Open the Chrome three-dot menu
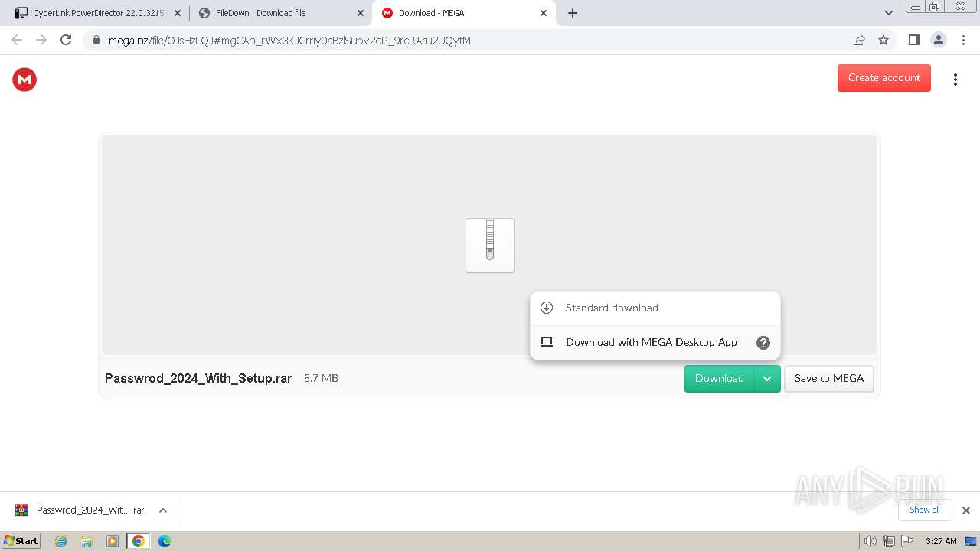The image size is (980, 551). point(963,40)
